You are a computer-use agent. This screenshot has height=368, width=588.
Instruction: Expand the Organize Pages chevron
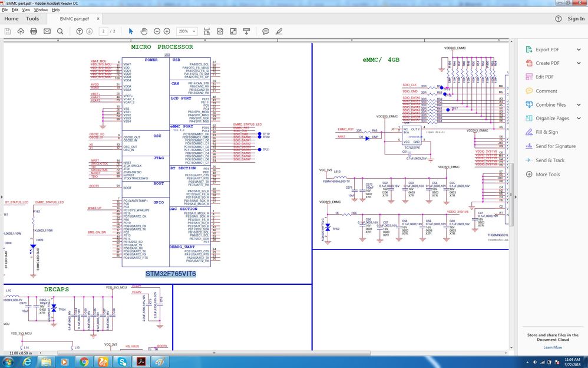coord(579,119)
